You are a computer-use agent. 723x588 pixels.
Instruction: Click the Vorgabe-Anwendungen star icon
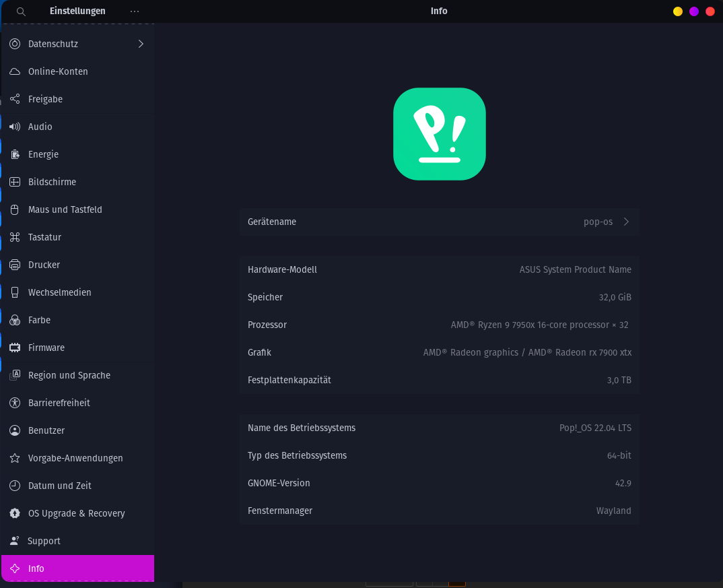[15, 458]
